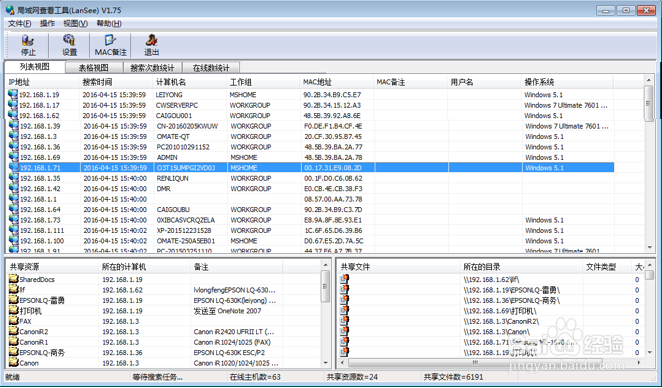The height and width of the screenshot is (388, 662).
Task: Click the EPSONLQ-雷勇 share icon
Action: 14,300
